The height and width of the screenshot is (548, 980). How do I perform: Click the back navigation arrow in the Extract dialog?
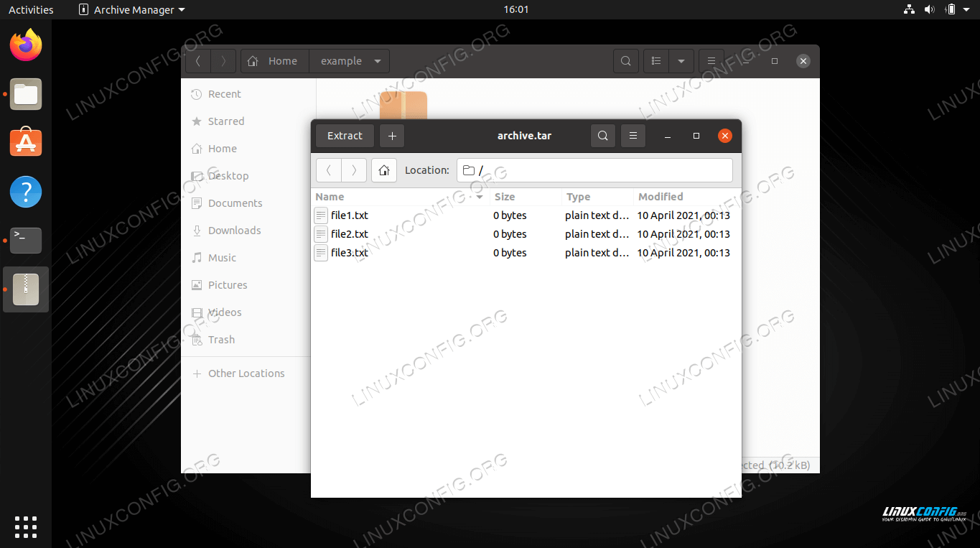pos(328,170)
